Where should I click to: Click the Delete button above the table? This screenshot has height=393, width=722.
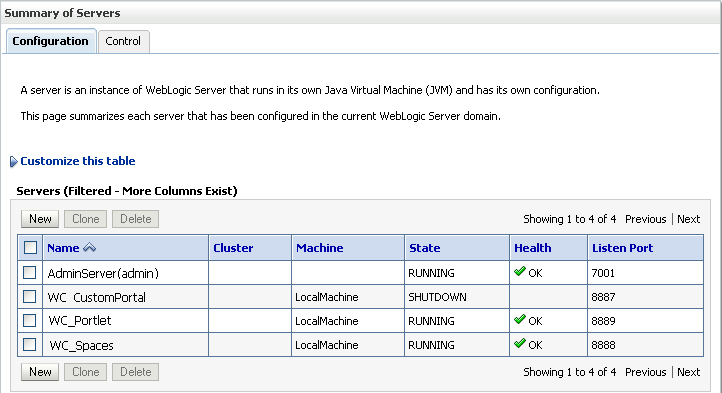click(x=136, y=219)
